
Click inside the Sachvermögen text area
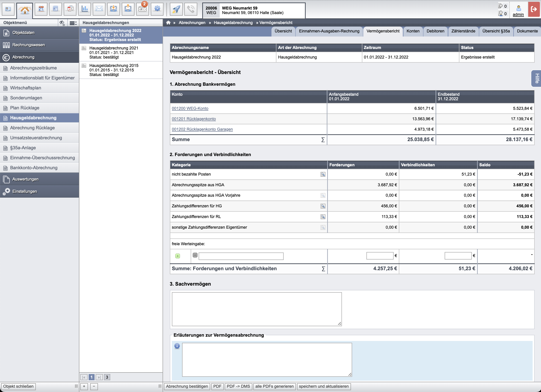[257, 309]
